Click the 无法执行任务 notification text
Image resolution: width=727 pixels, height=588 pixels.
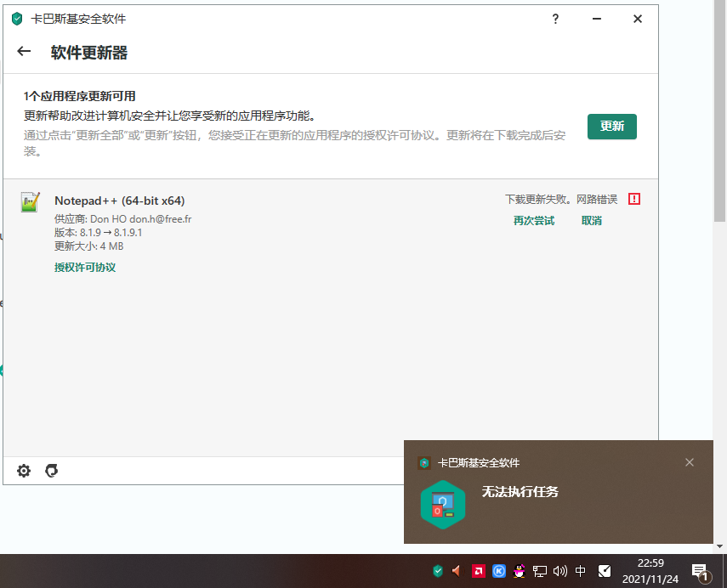(x=520, y=492)
